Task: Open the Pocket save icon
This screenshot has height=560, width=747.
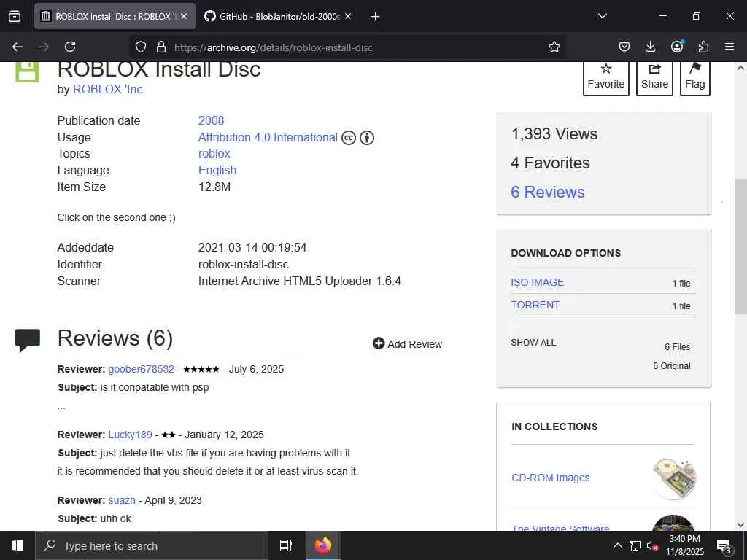Action: click(x=624, y=47)
